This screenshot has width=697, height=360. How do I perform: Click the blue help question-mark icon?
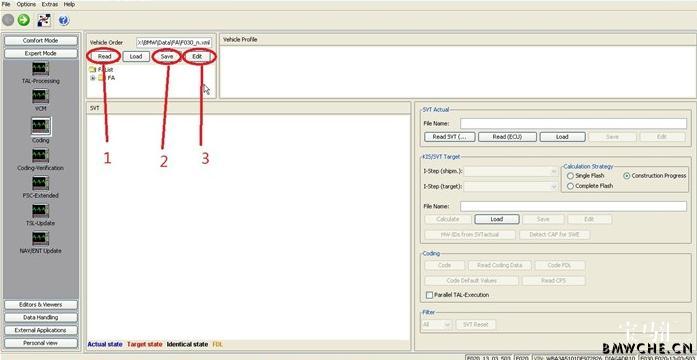(x=64, y=20)
